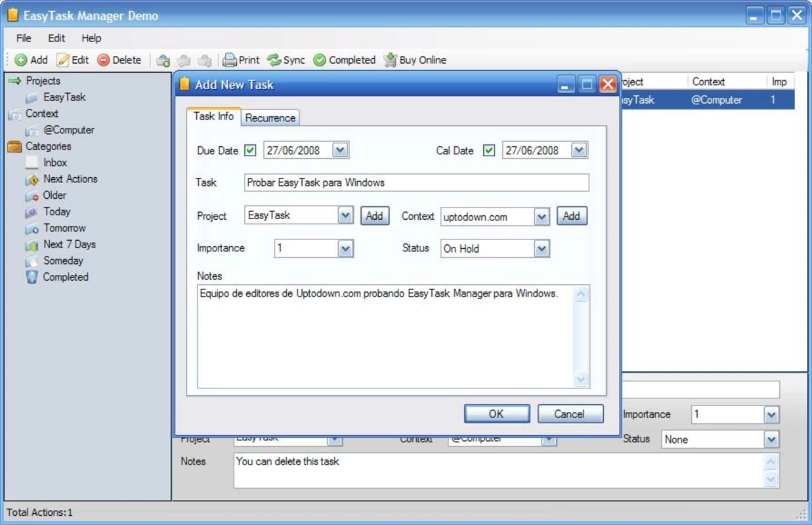Click the Categories folder icon
This screenshot has height=525, width=812.
[x=14, y=146]
